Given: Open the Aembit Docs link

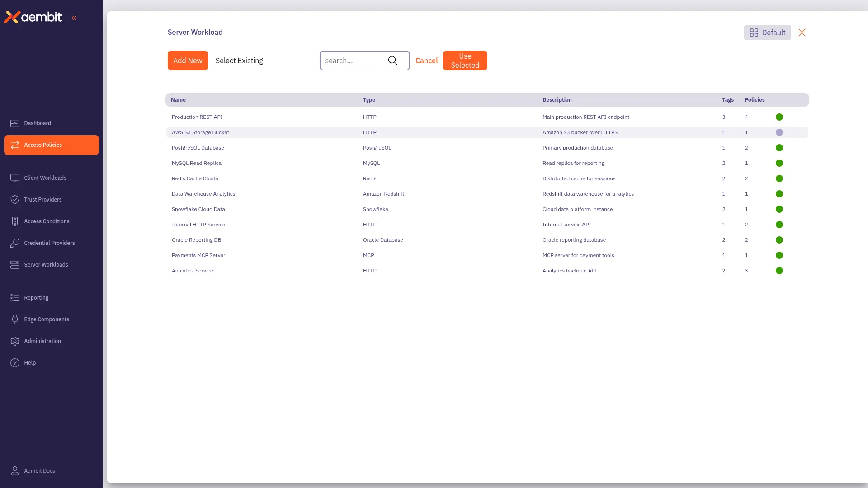Looking at the screenshot, I should click(x=39, y=471).
